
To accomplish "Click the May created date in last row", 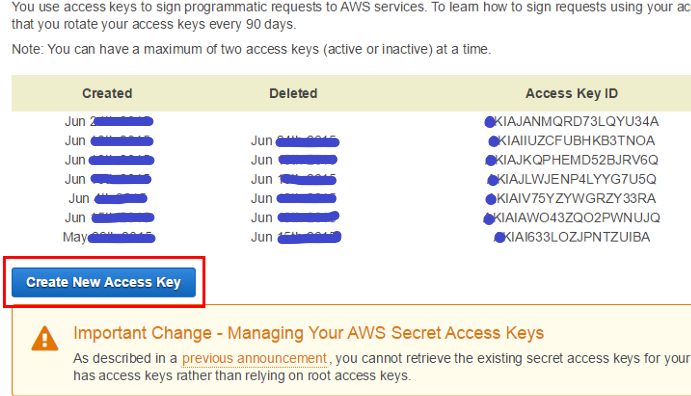I will click(109, 237).
